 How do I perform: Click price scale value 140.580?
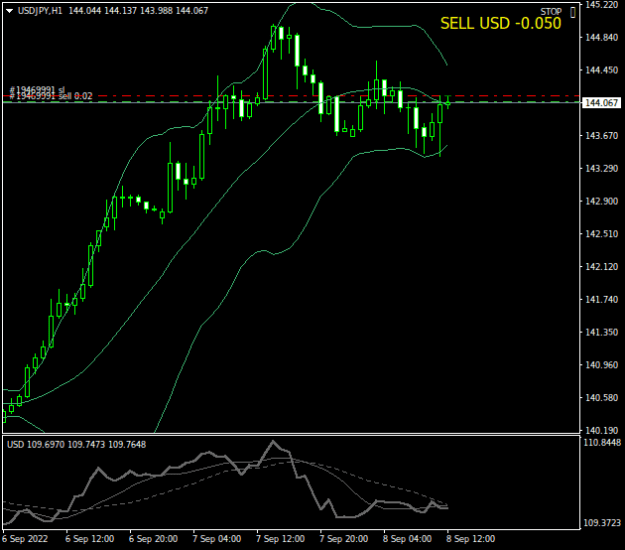[601, 397]
